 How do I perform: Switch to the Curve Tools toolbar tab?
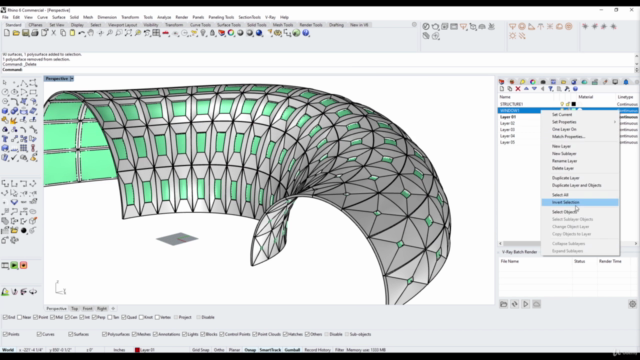(200, 25)
